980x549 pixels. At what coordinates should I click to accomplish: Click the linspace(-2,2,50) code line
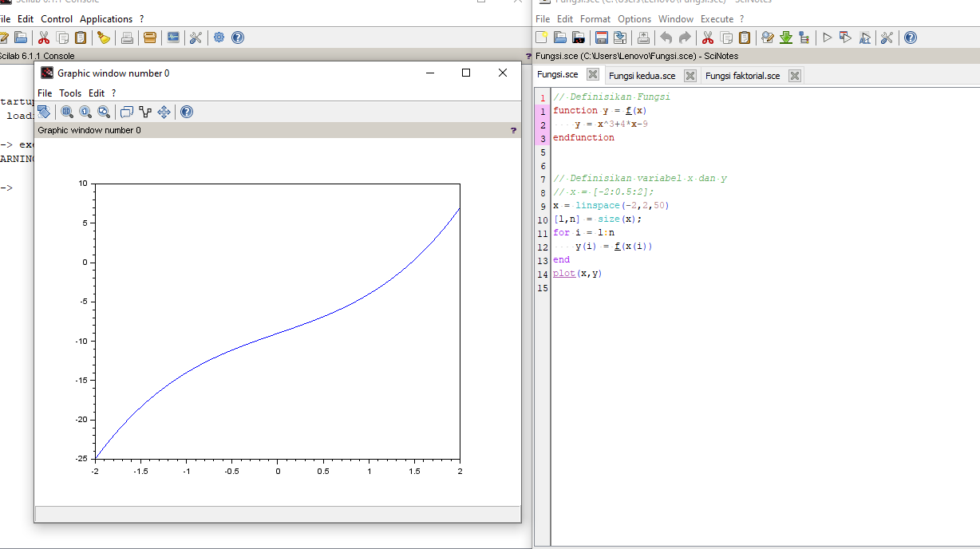611,206
